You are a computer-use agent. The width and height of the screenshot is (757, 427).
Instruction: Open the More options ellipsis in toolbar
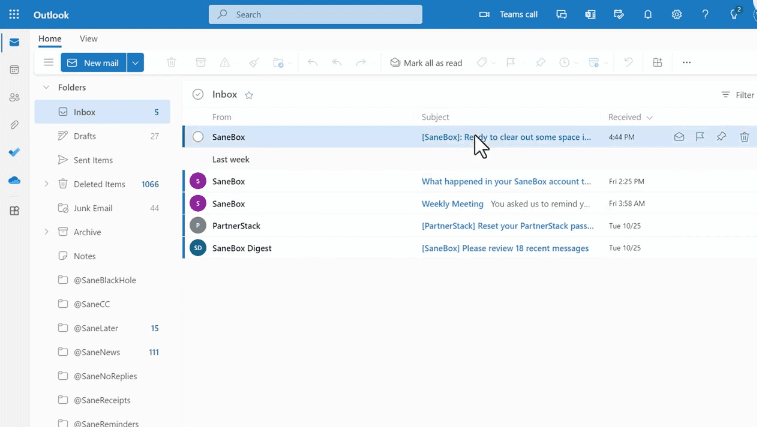pos(687,62)
